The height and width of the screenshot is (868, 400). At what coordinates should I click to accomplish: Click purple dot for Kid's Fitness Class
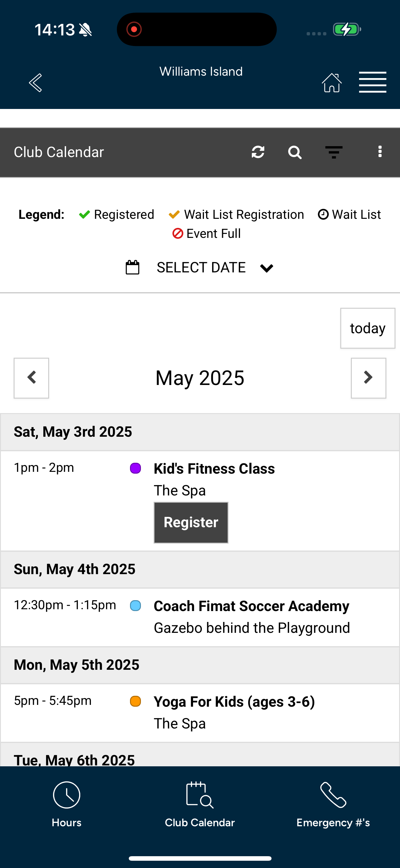click(x=135, y=469)
